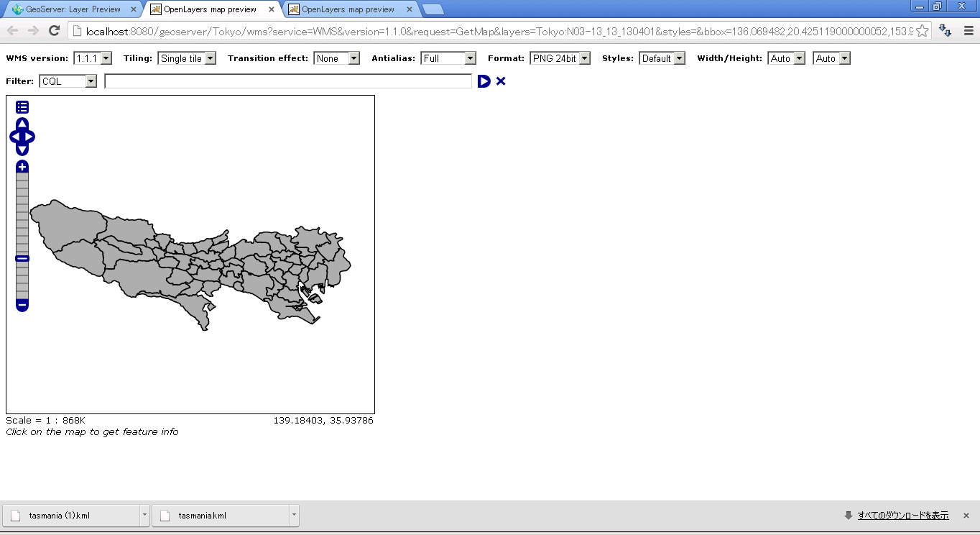Click the zoom in plus button
Screen dimensions: 980x535
point(22,167)
